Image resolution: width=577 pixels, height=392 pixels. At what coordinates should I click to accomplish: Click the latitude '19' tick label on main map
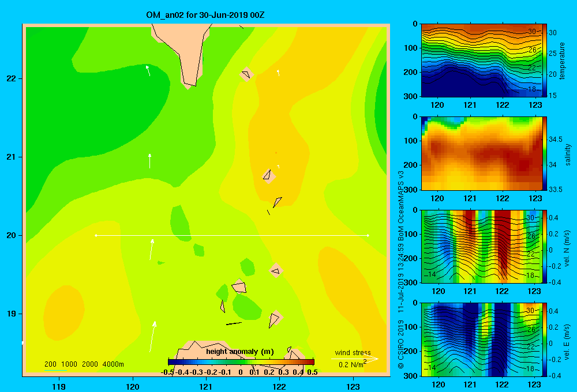(12, 314)
